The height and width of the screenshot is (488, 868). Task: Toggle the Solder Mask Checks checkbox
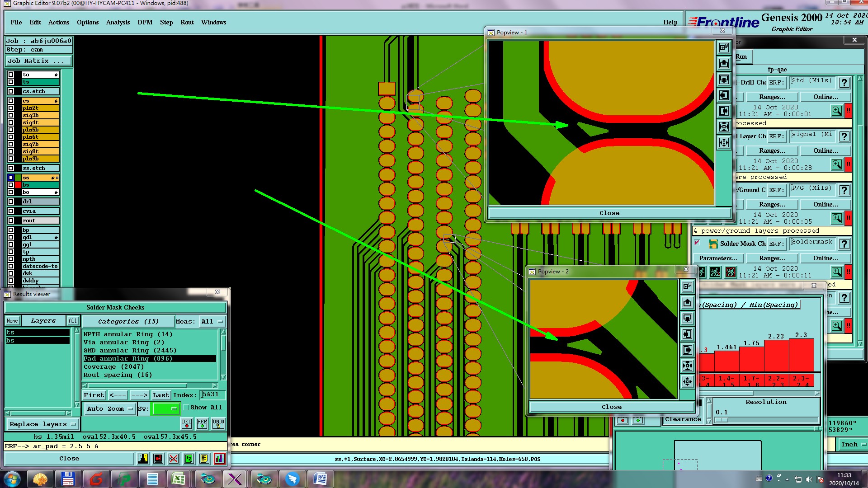click(697, 243)
